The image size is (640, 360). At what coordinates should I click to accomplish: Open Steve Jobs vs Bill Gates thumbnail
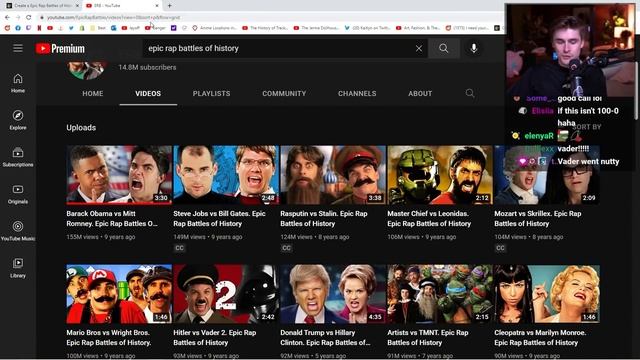pyautogui.click(x=226, y=175)
